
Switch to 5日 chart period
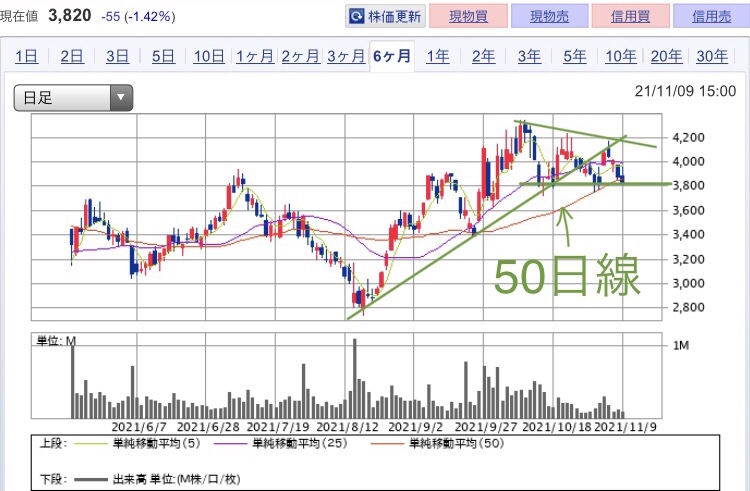coord(163,56)
